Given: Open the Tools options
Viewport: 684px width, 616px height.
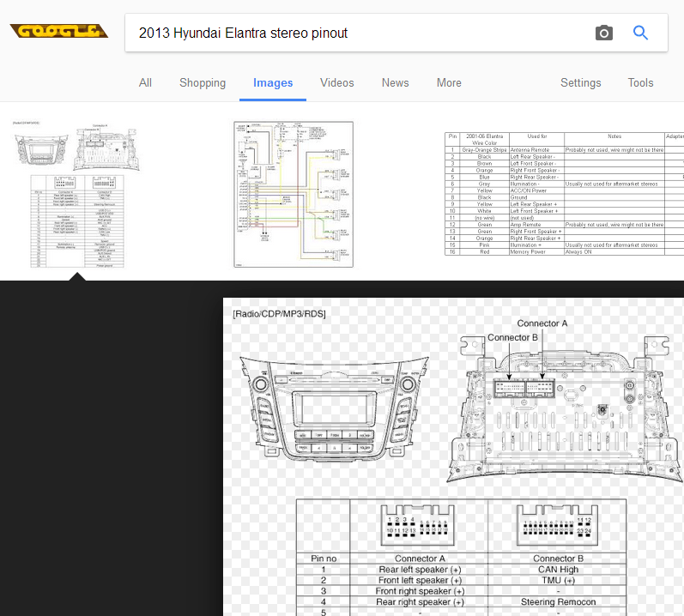Looking at the screenshot, I should coord(640,83).
